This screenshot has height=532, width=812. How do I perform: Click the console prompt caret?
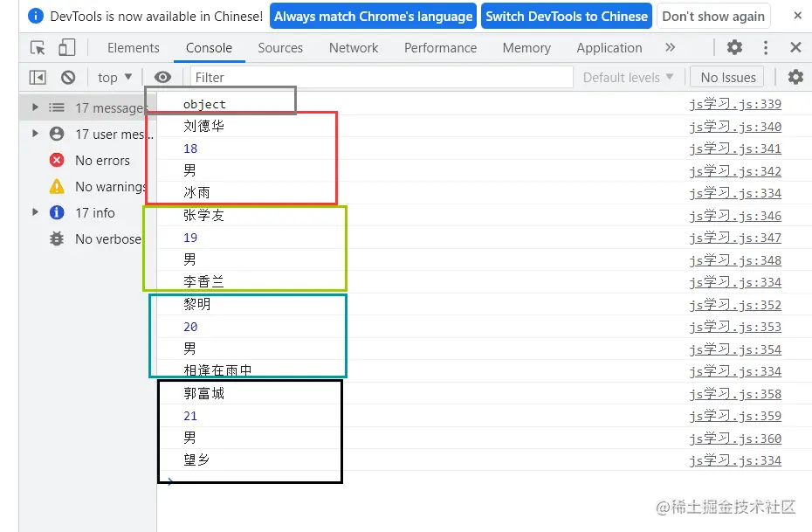click(x=170, y=481)
